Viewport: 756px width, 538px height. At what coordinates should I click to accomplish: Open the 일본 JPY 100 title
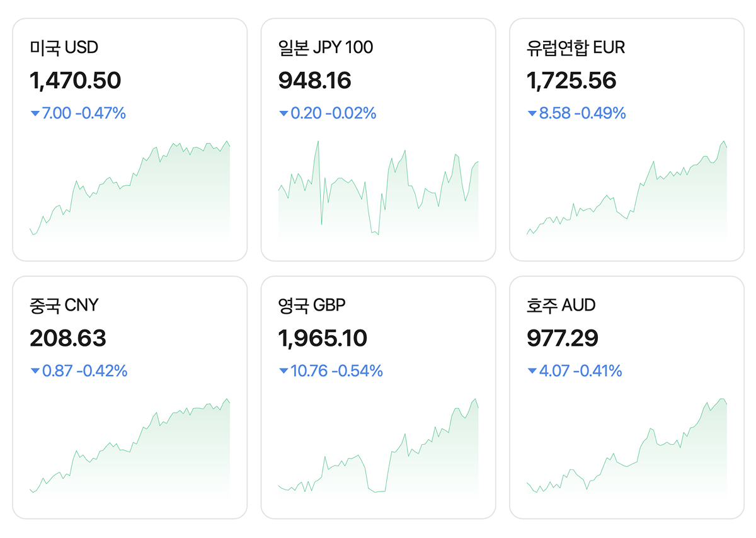[325, 47]
